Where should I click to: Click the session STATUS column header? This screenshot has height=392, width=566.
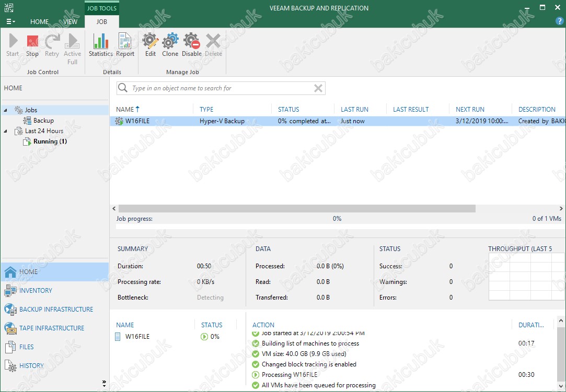click(212, 325)
